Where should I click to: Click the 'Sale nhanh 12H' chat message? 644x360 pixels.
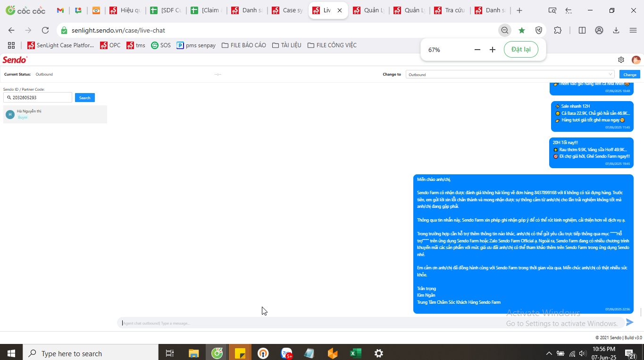pos(592,117)
